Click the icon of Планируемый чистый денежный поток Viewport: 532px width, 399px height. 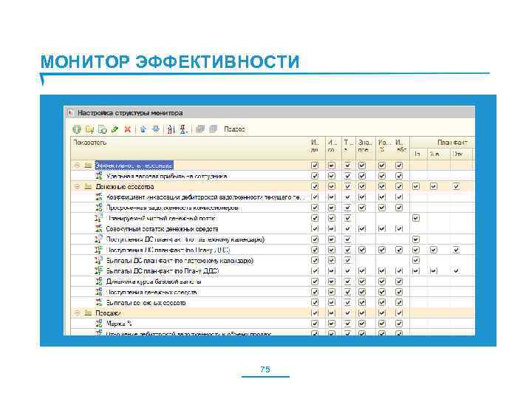[99, 218]
